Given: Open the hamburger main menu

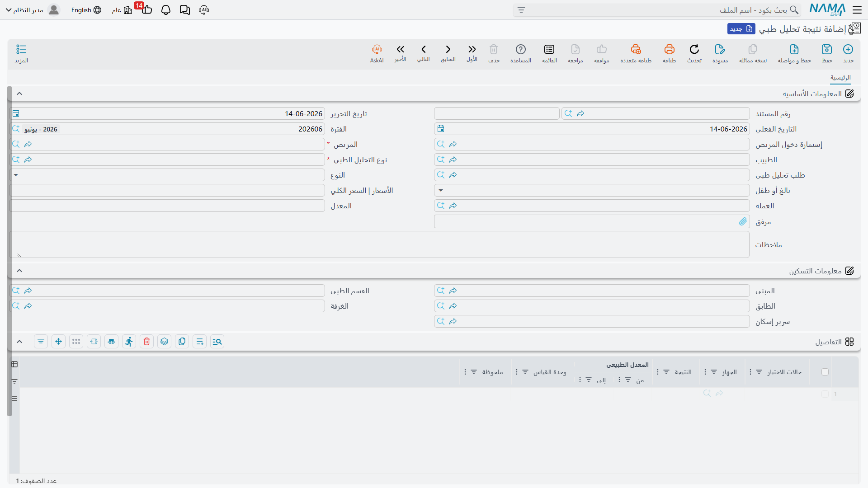Looking at the screenshot, I should tap(857, 10).
